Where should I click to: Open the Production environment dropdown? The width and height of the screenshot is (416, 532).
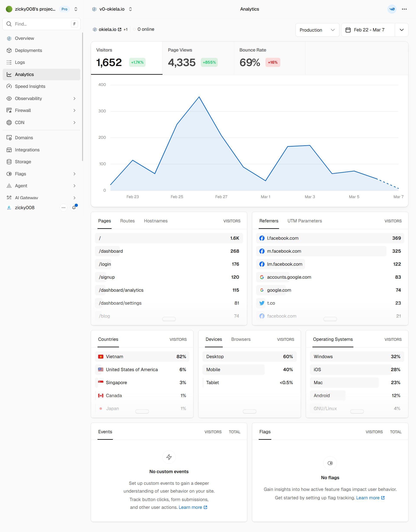click(x=317, y=30)
